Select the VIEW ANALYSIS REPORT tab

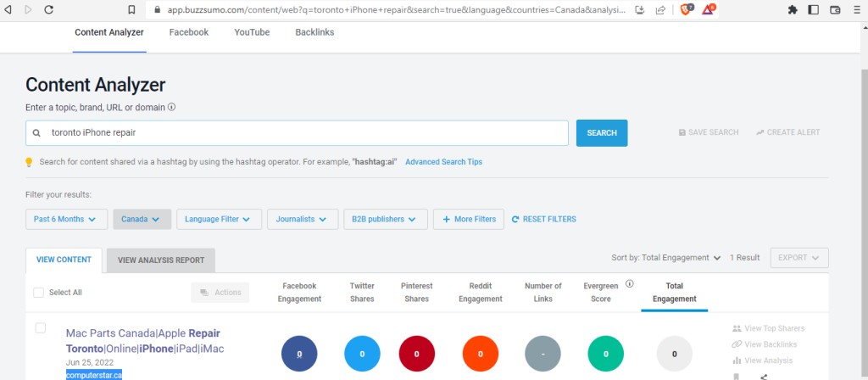(x=161, y=260)
